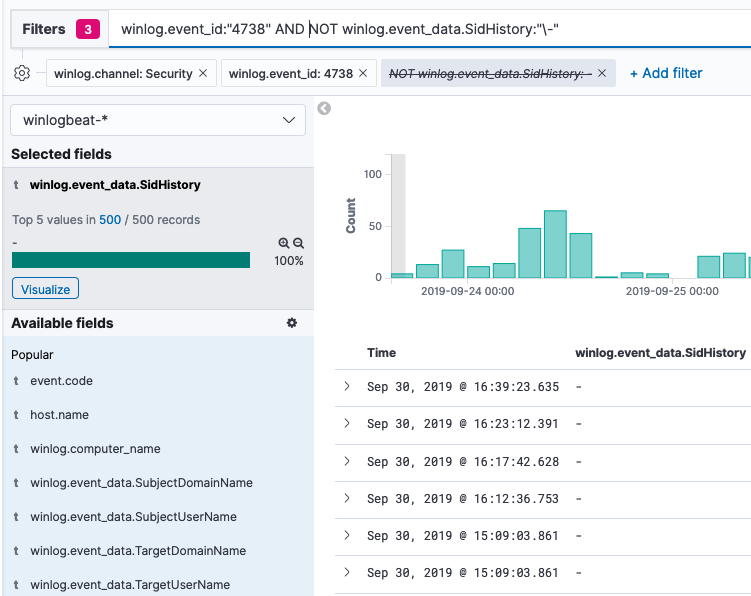
Task: Delete the disabled NOT SidHistory filter
Action: (x=602, y=73)
